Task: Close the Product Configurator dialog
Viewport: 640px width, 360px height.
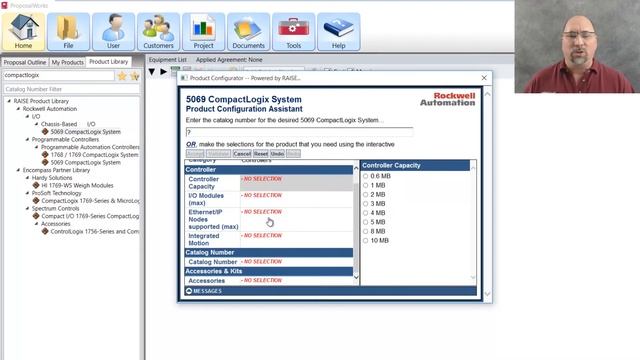Action: [484, 78]
